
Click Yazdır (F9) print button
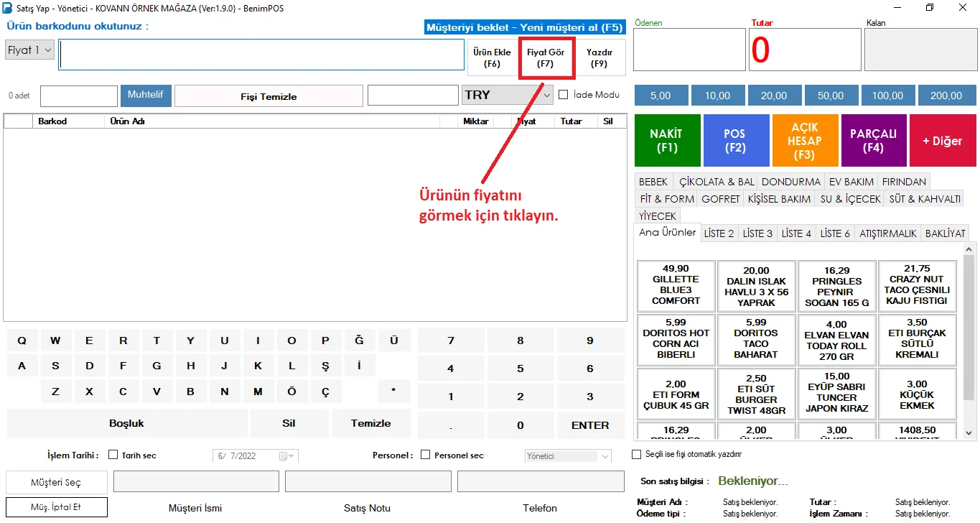(x=599, y=58)
